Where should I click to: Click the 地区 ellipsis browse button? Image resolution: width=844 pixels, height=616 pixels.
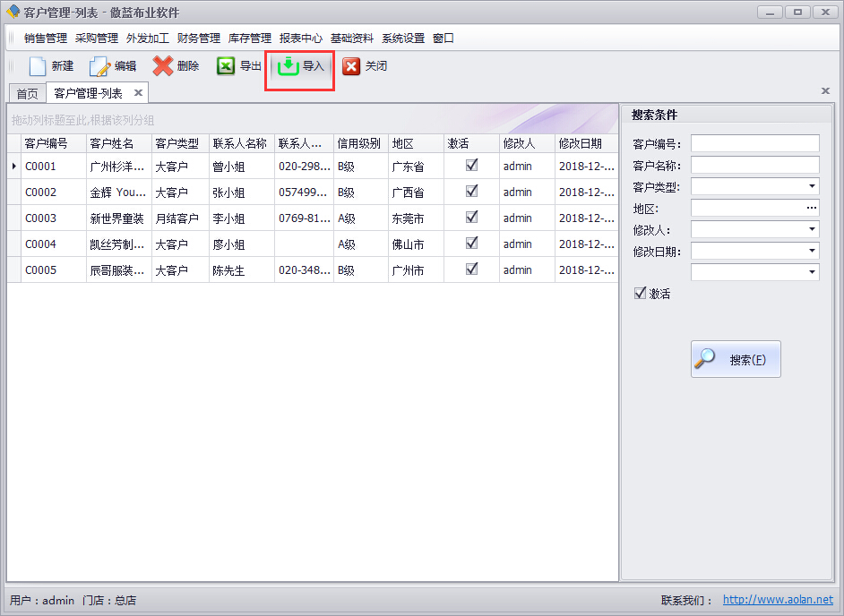point(812,208)
